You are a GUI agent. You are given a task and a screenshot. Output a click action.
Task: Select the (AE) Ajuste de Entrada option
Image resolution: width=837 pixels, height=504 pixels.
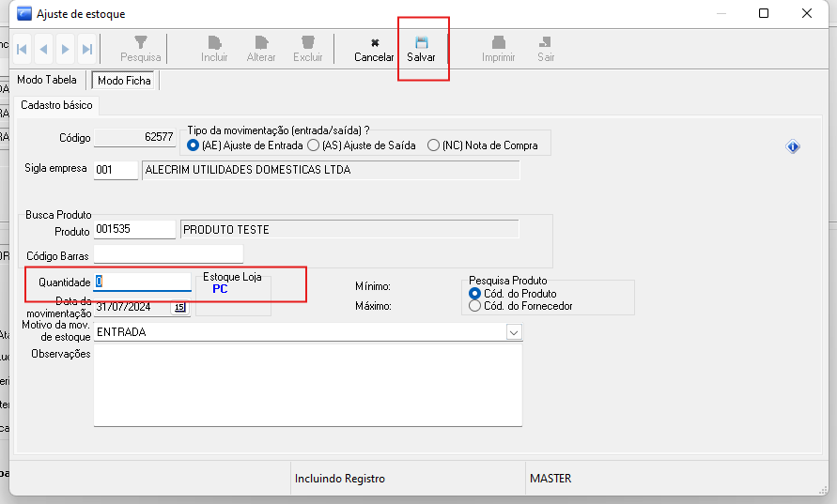[194, 145]
